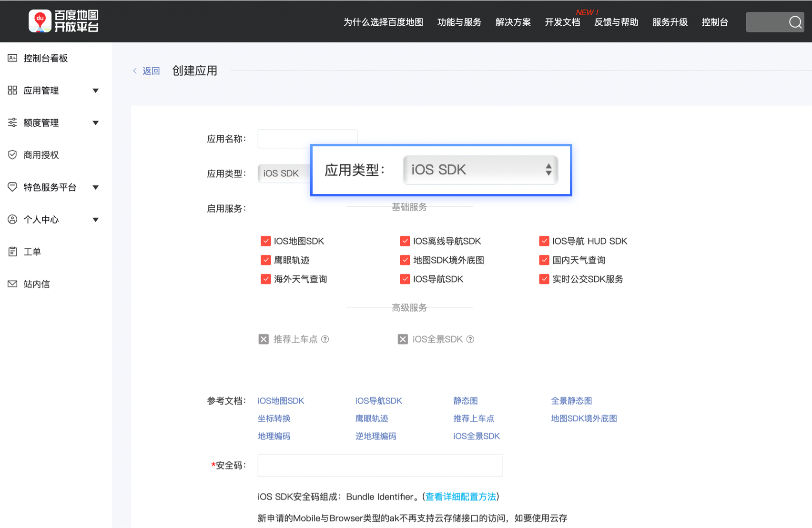The image size is (812, 528).
Task: Open the 开发文档 menu item
Action: coord(562,22)
